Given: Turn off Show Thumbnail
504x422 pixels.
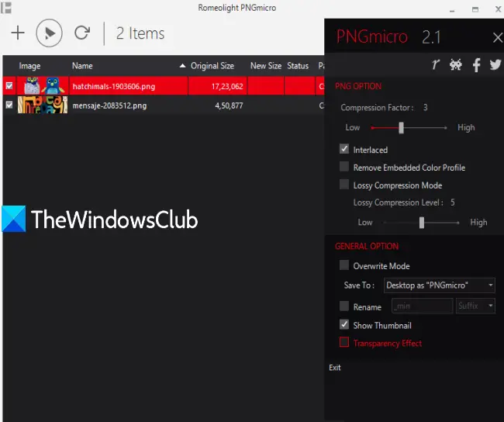Looking at the screenshot, I should click(x=344, y=324).
